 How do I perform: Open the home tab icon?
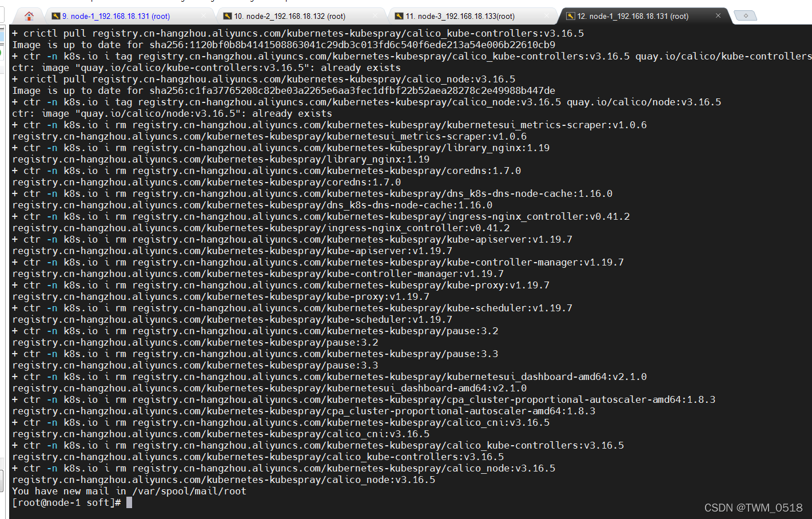(x=29, y=16)
